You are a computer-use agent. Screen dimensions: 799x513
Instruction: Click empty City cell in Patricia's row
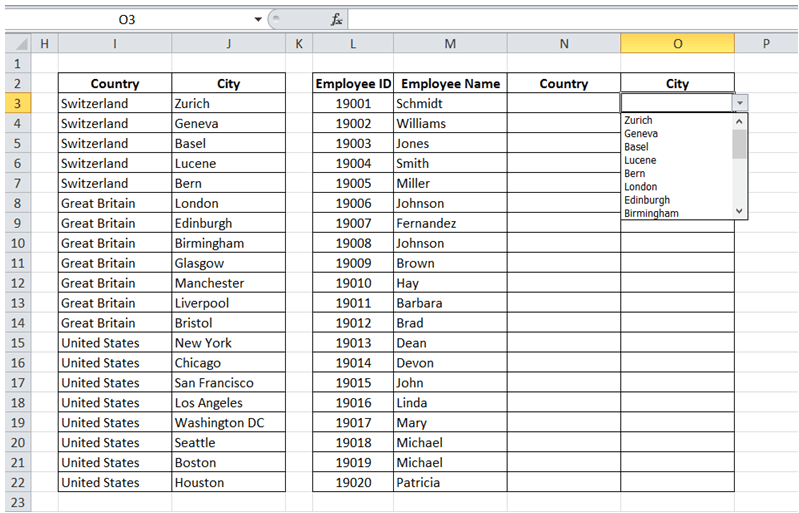(x=678, y=482)
